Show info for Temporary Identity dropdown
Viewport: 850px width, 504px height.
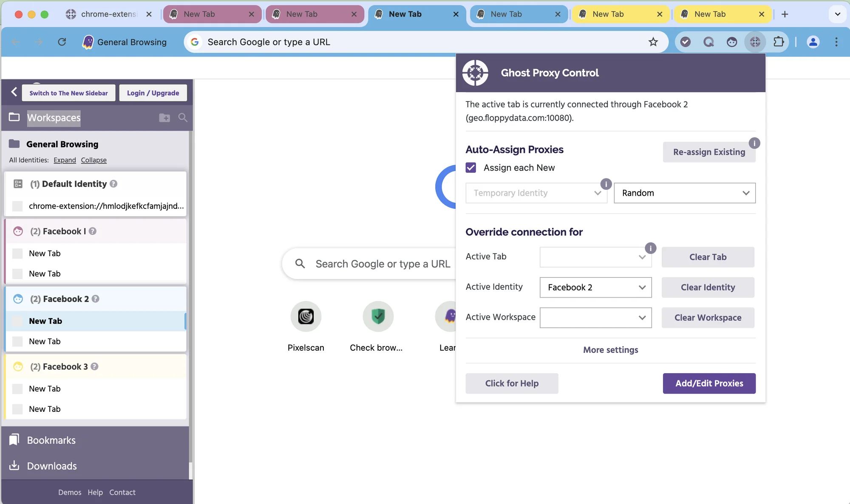[x=606, y=184]
